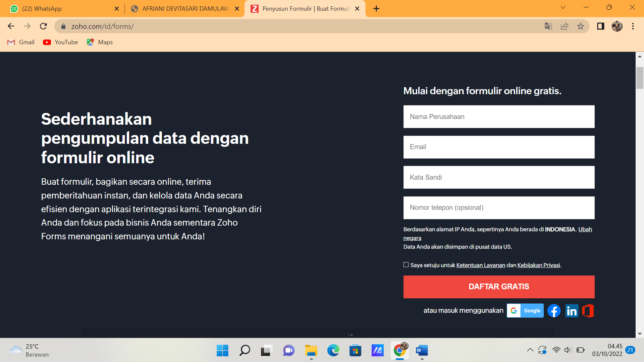Sign in with Facebook icon
The image size is (644, 362).
(554, 311)
